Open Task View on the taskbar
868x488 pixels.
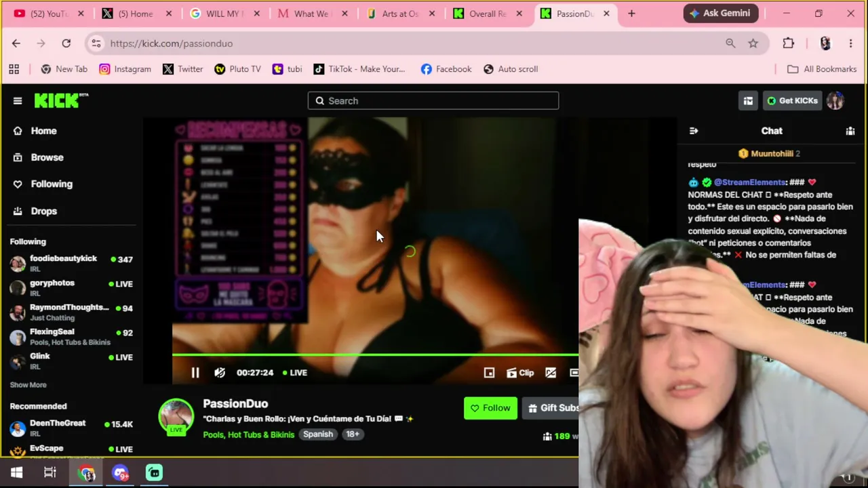click(50, 473)
